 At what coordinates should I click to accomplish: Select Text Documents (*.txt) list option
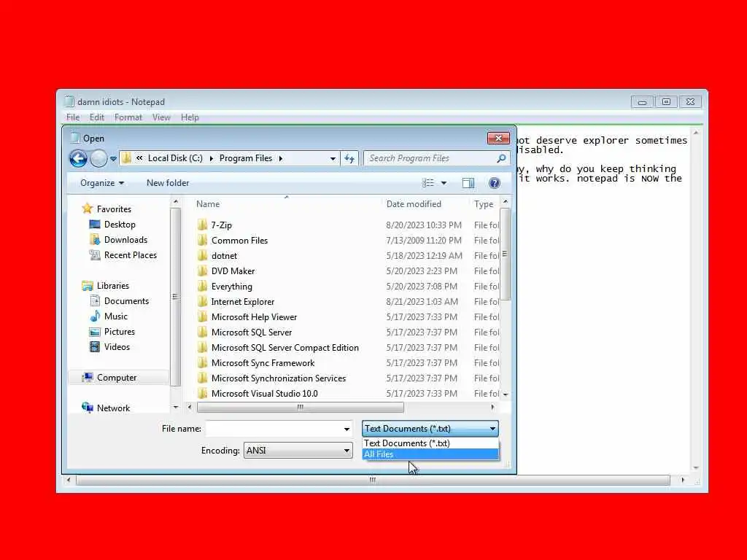[x=430, y=443]
